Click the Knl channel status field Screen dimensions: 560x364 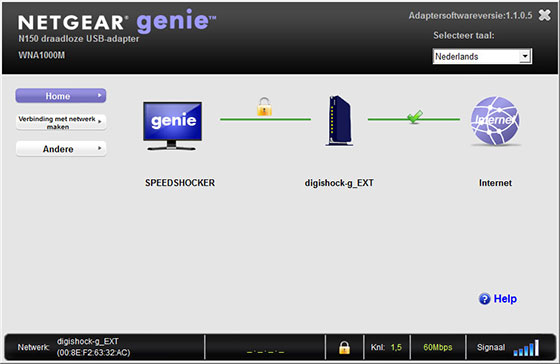(x=386, y=347)
